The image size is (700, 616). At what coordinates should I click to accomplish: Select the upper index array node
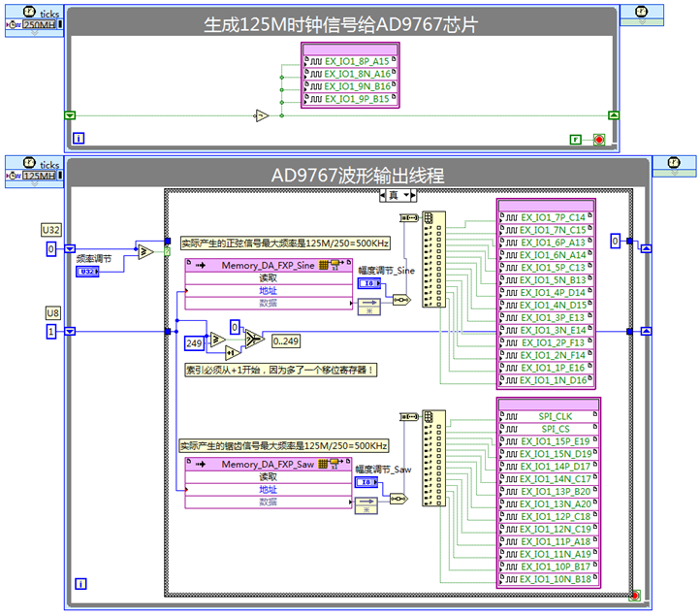[434, 259]
